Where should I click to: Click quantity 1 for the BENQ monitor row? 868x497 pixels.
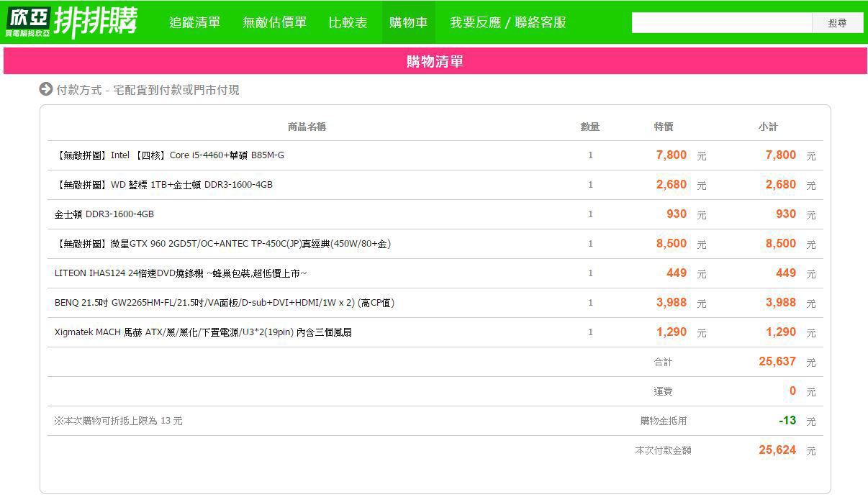coord(590,303)
